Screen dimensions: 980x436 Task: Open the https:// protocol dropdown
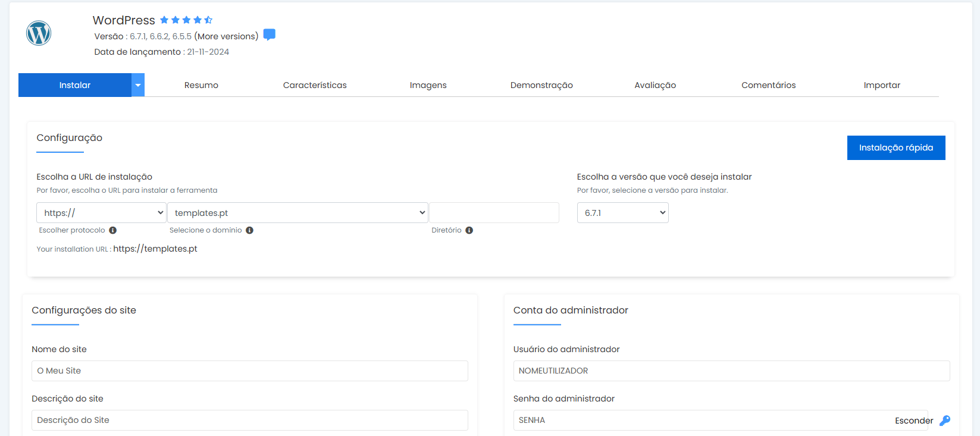[101, 213]
